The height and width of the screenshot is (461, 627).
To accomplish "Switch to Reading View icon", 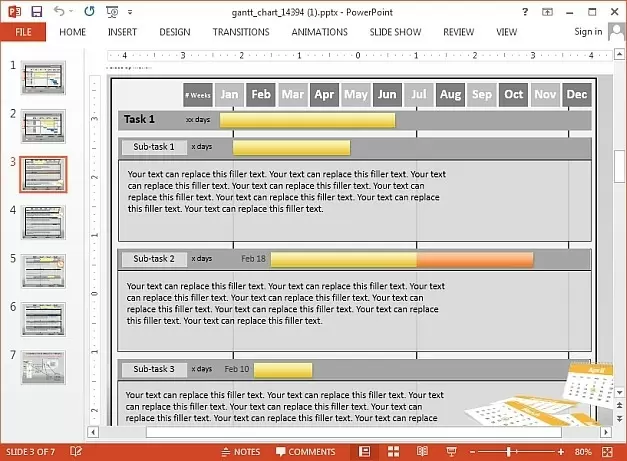I will 424,452.
